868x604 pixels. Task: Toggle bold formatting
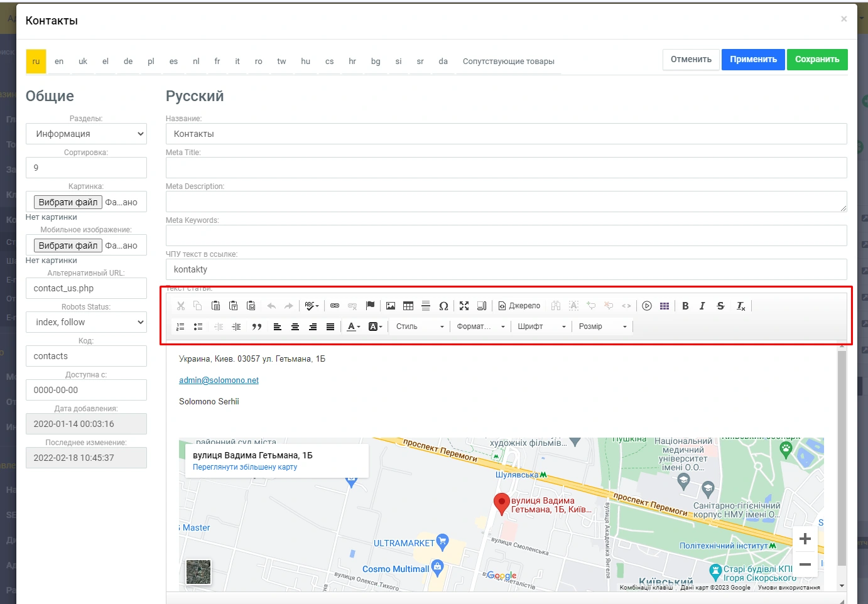(x=685, y=306)
